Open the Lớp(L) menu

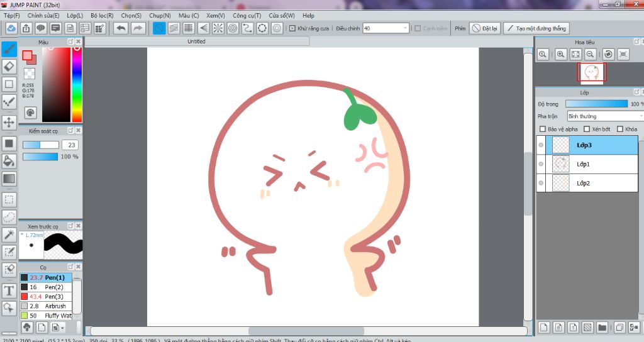click(75, 15)
